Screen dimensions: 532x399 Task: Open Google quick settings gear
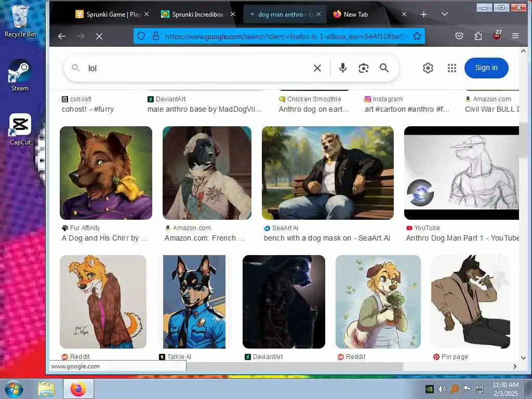click(x=428, y=68)
